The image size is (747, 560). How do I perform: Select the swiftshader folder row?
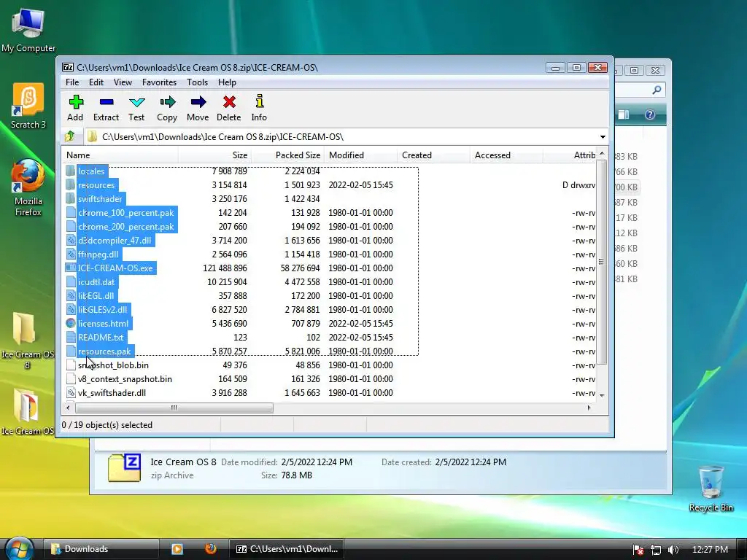(x=330, y=198)
